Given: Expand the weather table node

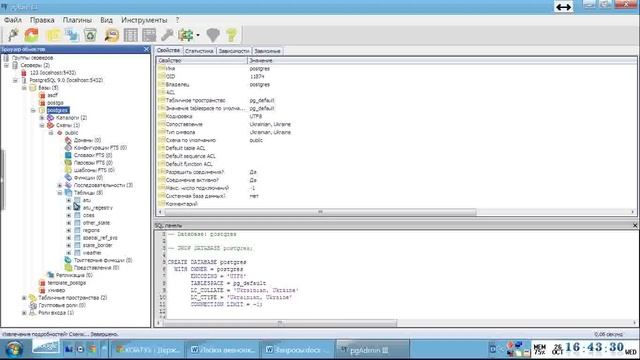Looking at the screenshot, I should point(69,253).
